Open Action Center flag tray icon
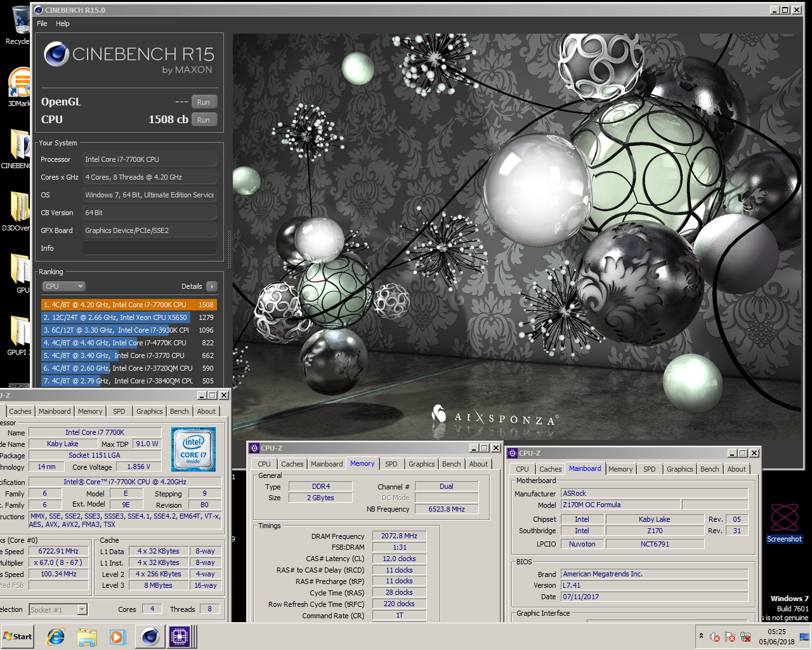This screenshot has height=650, width=812. click(x=730, y=637)
